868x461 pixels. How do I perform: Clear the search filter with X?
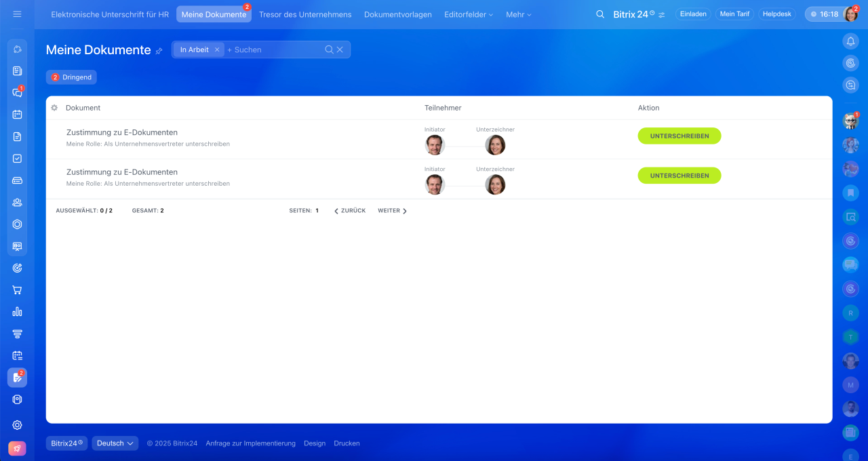point(340,49)
